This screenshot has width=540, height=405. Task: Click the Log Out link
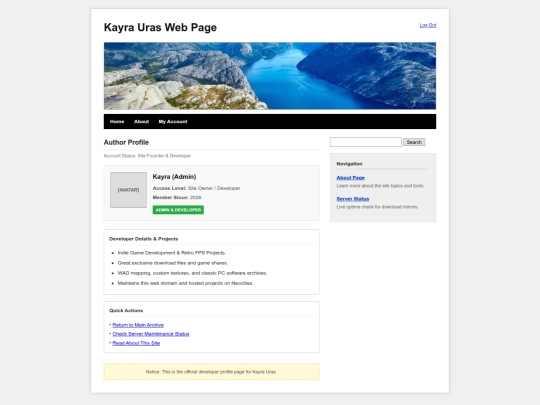click(428, 25)
